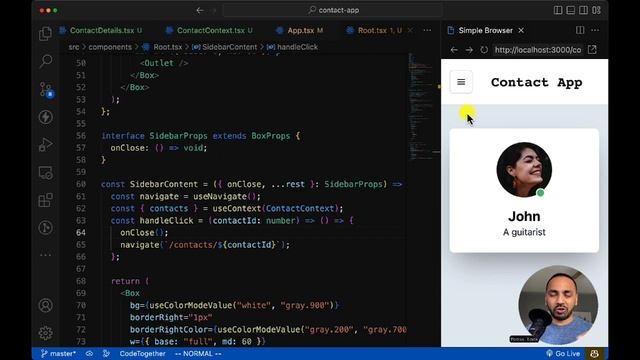Open the hamburger menu in Contact App
Screen dimensions: 640x360
pyautogui.click(x=461, y=82)
